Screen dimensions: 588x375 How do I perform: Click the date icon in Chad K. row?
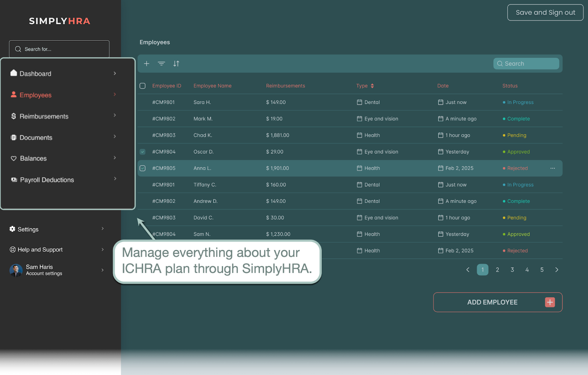click(x=441, y=135)
